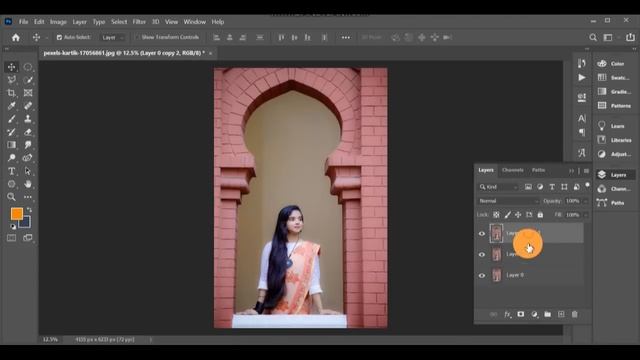Select the Path Selection tool

[x=28, y=171]
